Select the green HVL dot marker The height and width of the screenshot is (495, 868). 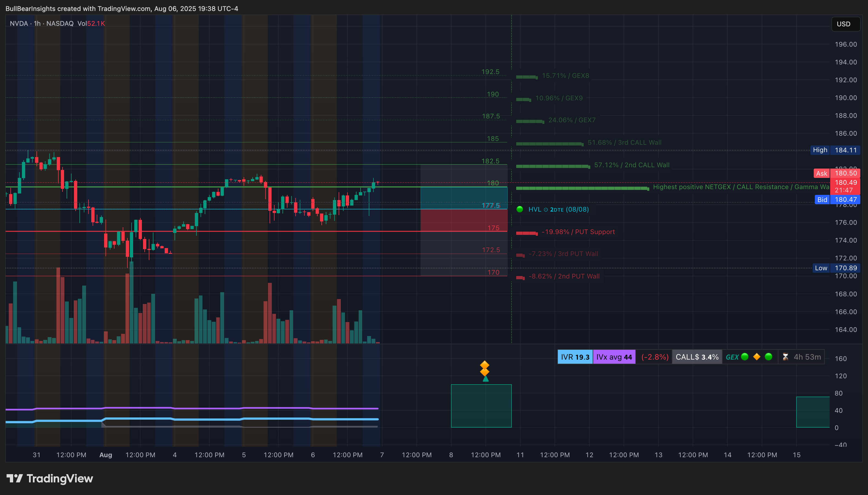click(x=520, y=209)
